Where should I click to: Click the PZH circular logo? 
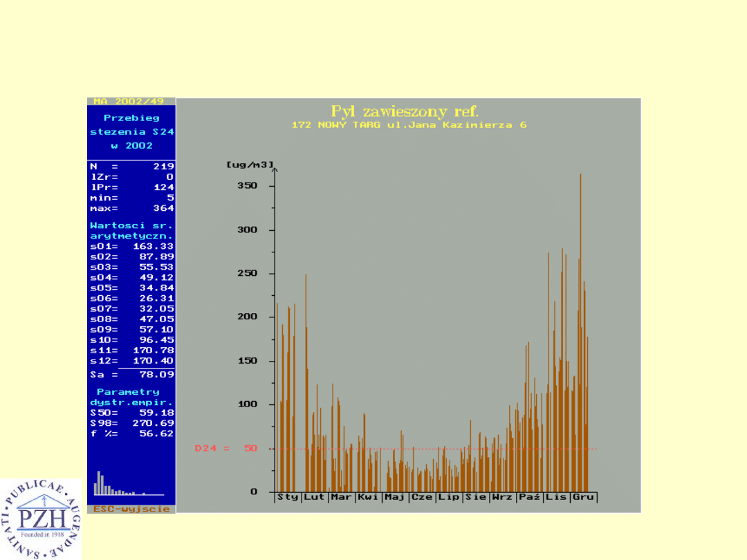[40, 519]
